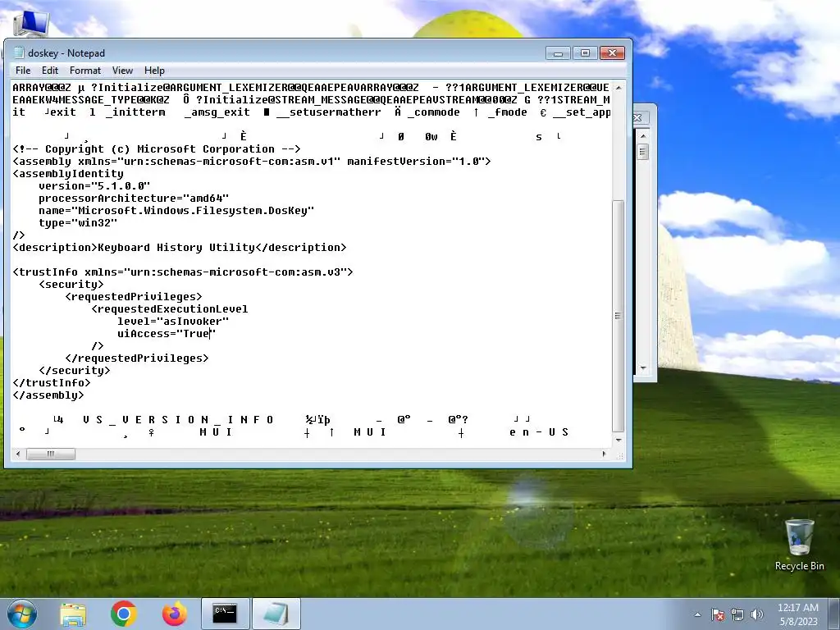The height and width of the screenshot is (630, 840).
Task: Click the Notepad taskbar button
Action: coord(276,614)
